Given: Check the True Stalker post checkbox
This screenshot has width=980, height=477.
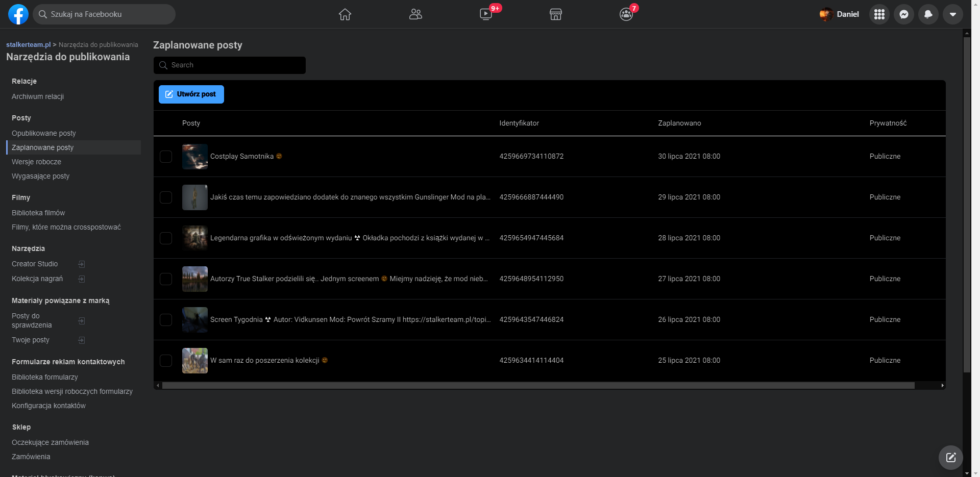Looking at the screenshot, I should 166,279.
